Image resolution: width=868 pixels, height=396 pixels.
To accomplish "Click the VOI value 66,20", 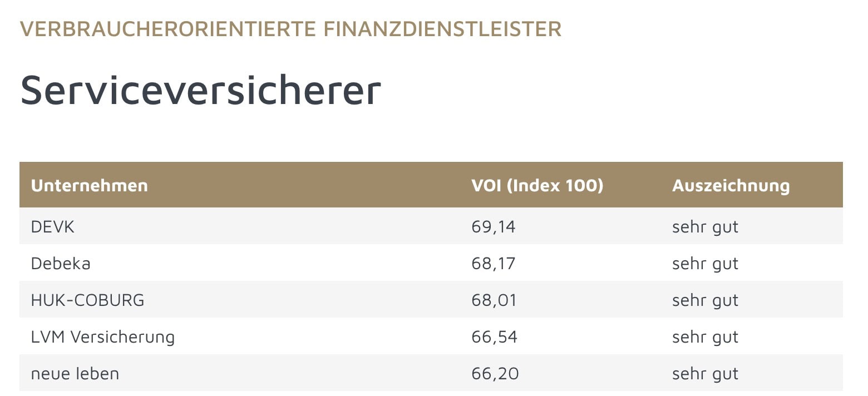I will (x=495, y=373).
